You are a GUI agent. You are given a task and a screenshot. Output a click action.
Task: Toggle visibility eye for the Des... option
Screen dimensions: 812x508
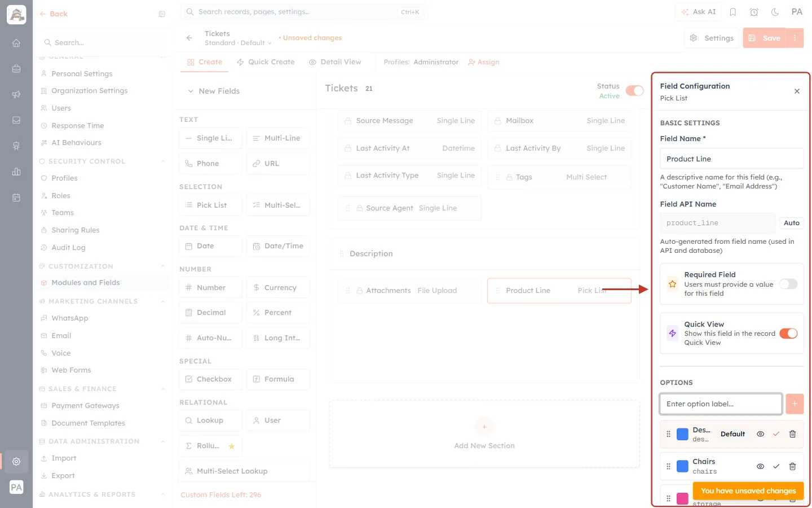[760, 434]
